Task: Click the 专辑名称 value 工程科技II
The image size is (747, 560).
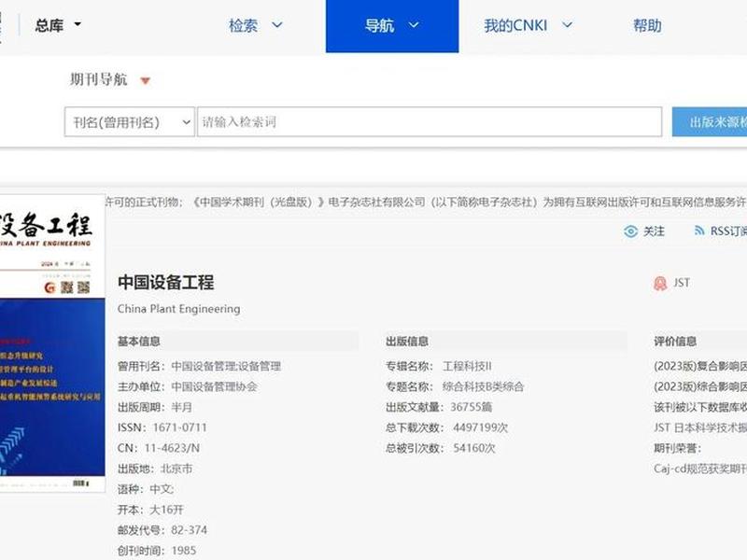Action: pos(467,366)
